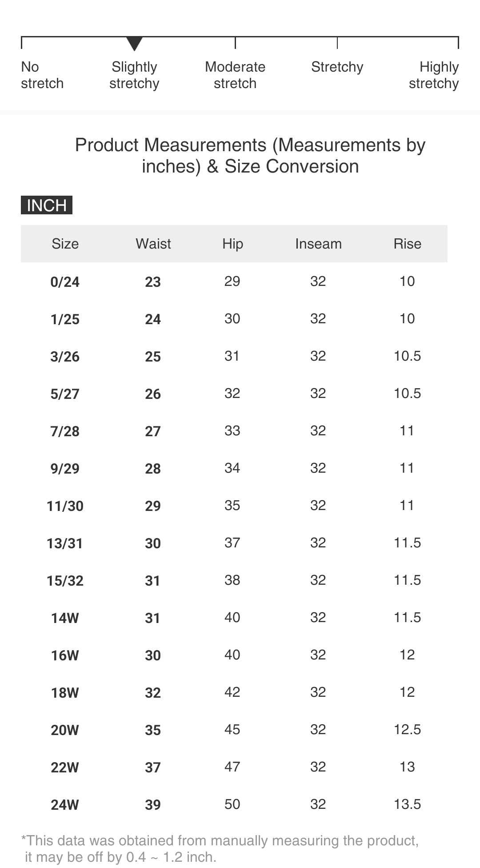The height and width of the screenshot is (868, 480).
Task: Click the manual measuring disclaimer note
Action: point(220,848)
